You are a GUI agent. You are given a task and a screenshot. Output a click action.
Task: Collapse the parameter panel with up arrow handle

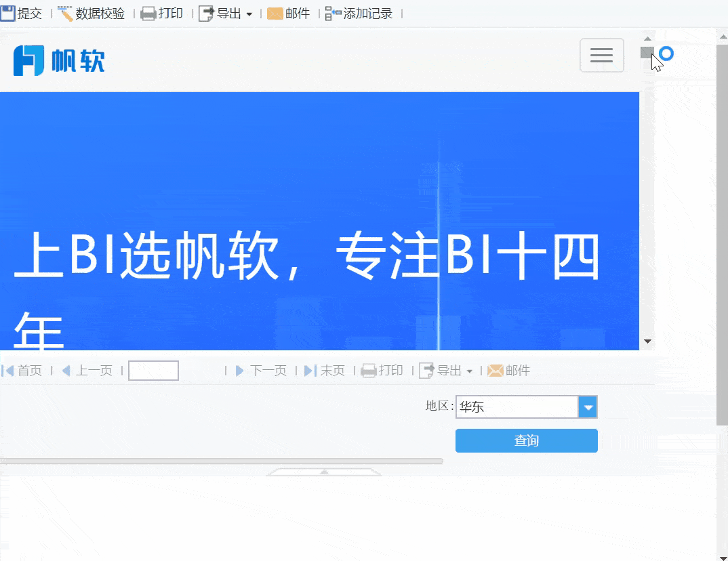324,472
